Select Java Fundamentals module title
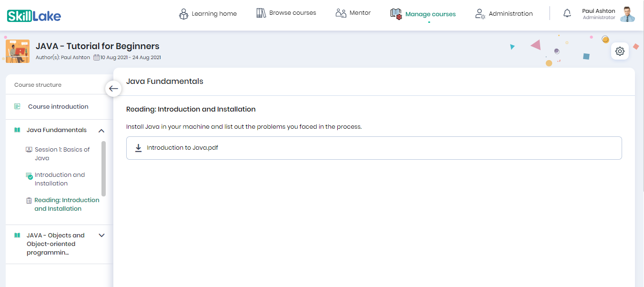Screen dimensions: 644x287 (57, 130)
